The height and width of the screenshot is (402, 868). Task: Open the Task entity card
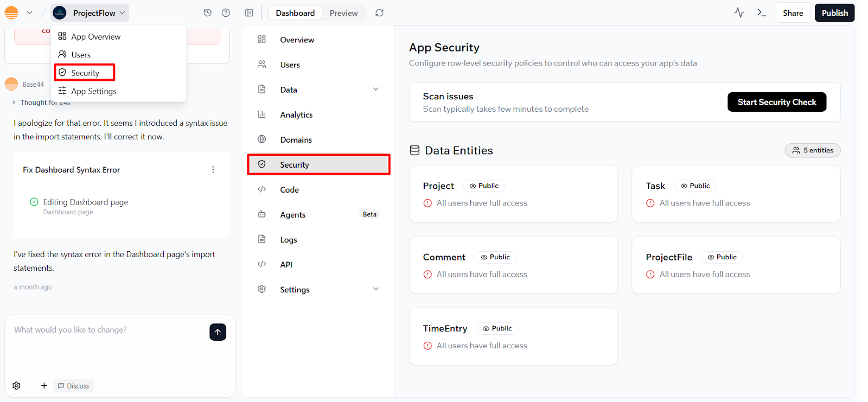[736, 194]
